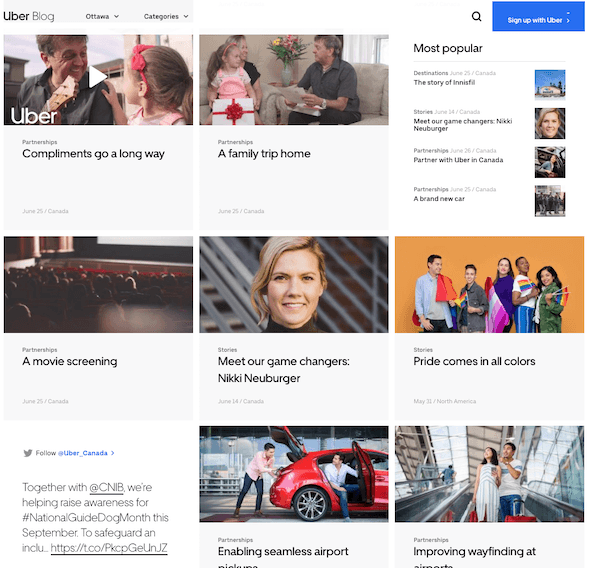
Task: Open 'Meet our game changers: Nikki Neuburger' card title
Action: pyautogui.click(x=283, y=369)
